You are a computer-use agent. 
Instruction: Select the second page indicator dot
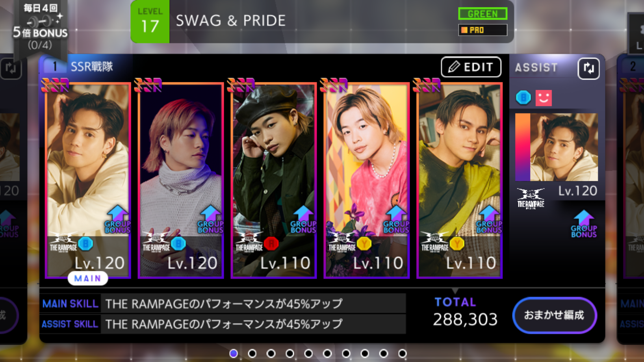click(252, 353)
